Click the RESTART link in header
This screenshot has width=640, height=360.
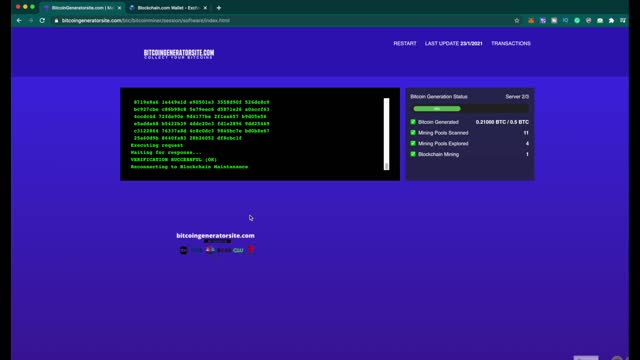click(x=405, y=43)
